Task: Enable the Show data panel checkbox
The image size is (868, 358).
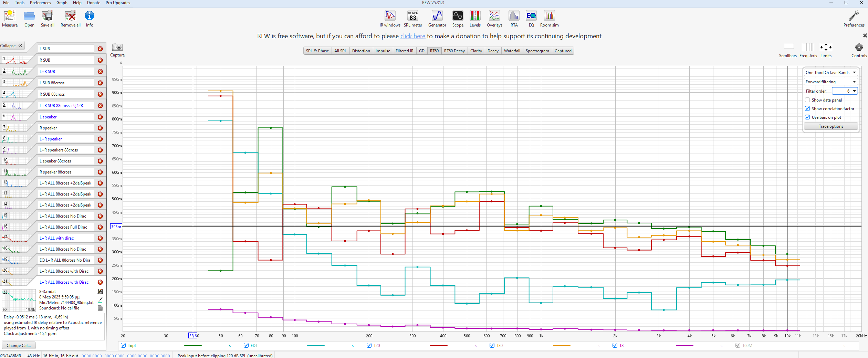Action: coord(807,100)
